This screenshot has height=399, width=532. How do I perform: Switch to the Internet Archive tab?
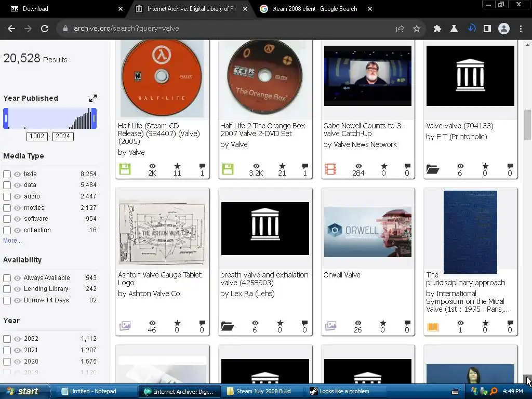click(192, 9)
